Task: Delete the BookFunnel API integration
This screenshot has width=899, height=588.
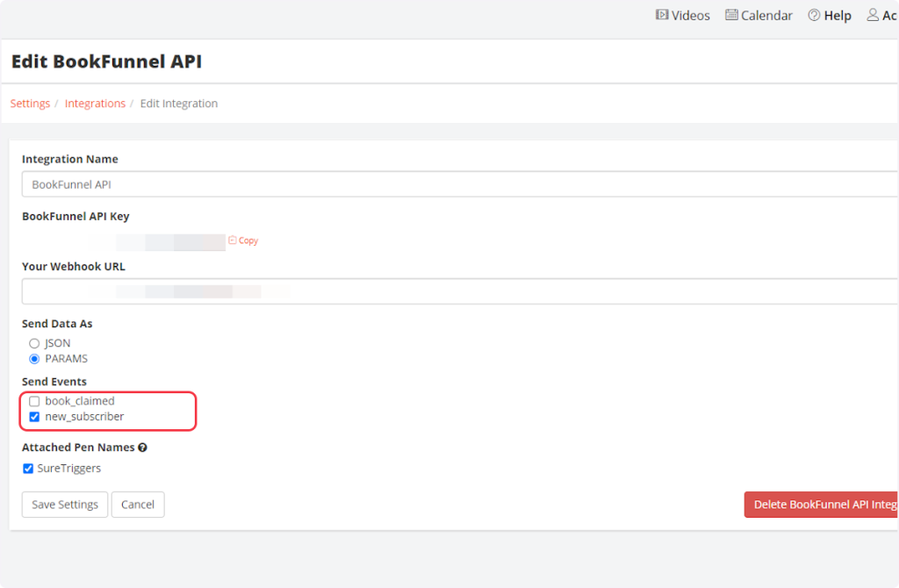Action: tap(821, 505)
